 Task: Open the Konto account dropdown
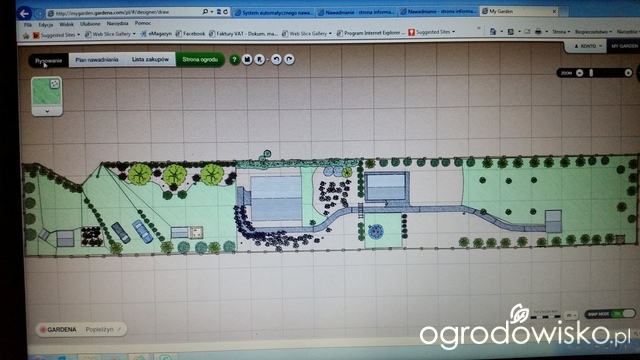(x=588, y=46)
